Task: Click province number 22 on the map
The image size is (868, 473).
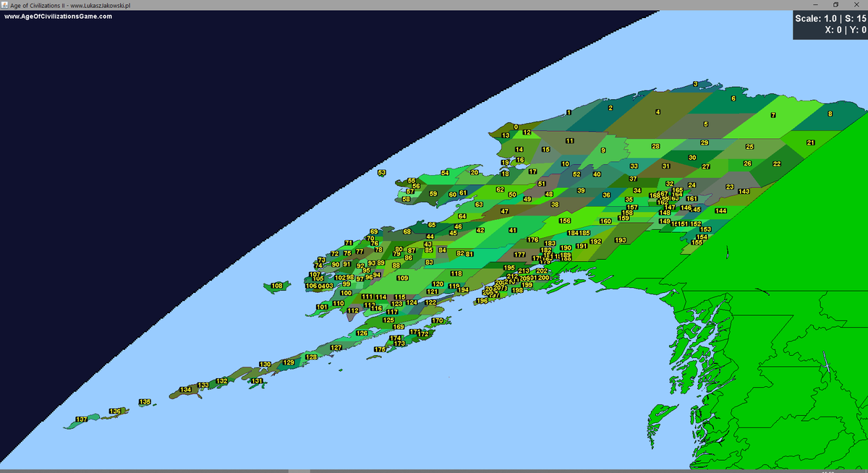Action: [x=777, y=164]
